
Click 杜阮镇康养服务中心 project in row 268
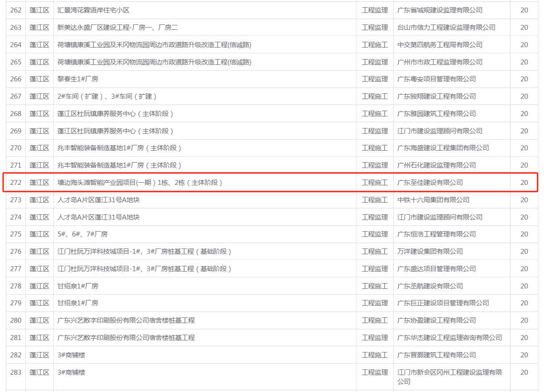[116, 113]
